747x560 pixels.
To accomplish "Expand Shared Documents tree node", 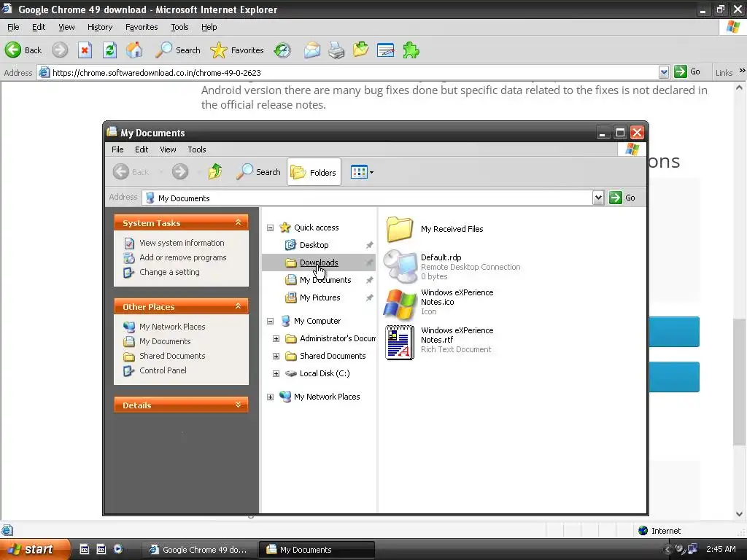I will point(276,356).
